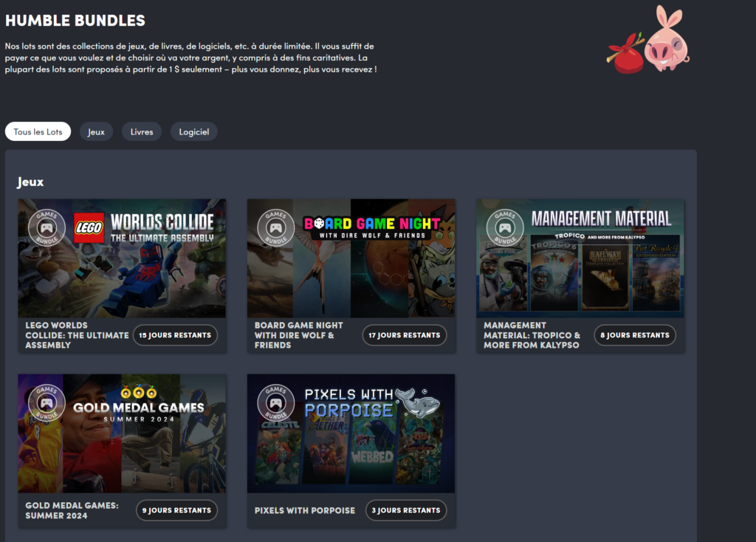This screenshot has width=756, height=542.
Task: Click the Games Bundle badge on Pixels with Porpoise
Action: [x=276, y=402]
